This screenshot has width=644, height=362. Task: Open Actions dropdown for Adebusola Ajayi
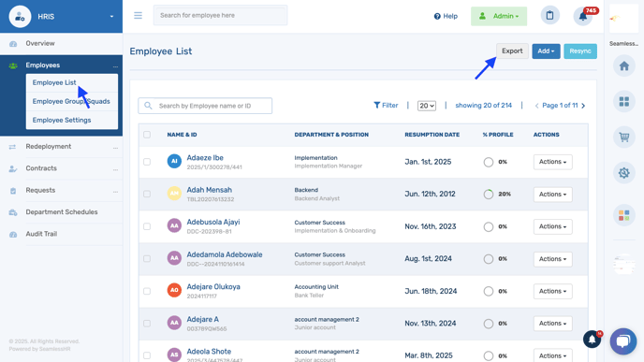click(x=552, y=226)
